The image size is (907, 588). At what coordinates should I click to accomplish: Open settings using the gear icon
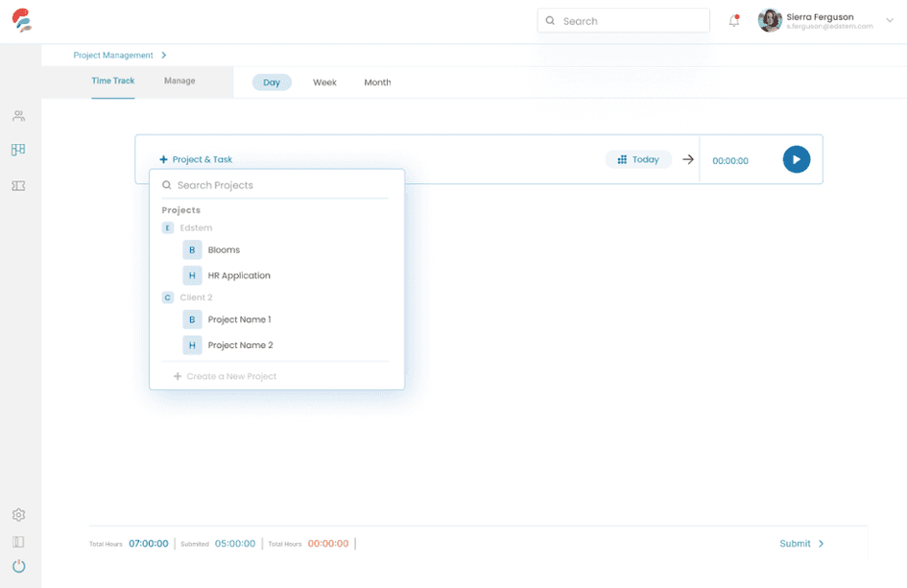[x=18, y=515]
